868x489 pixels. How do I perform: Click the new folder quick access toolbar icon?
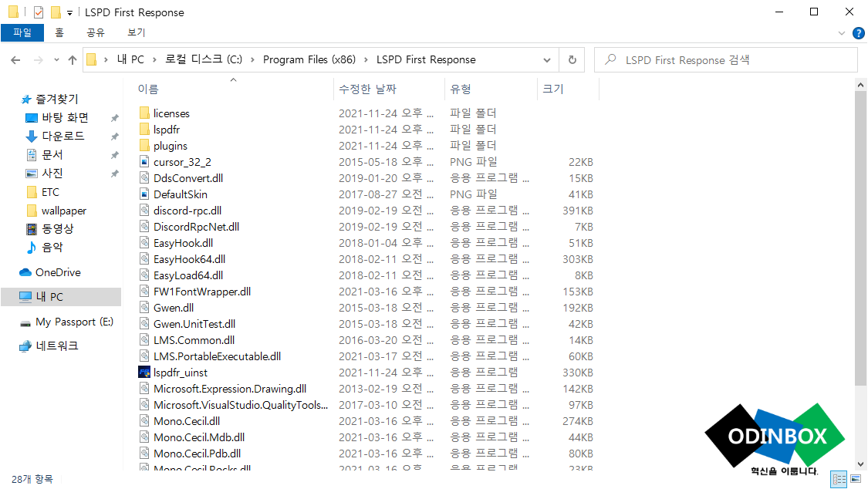56,12
